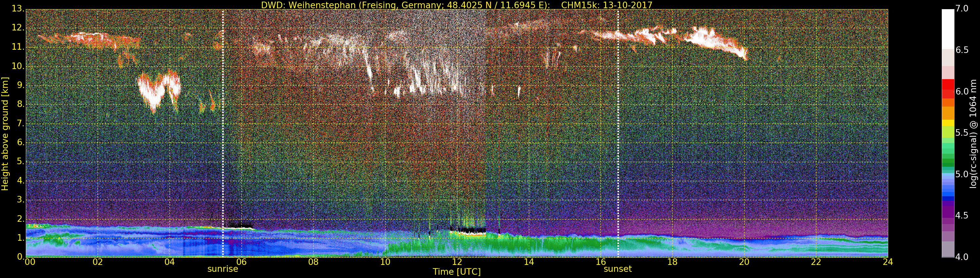Click the white dotted sunrise marker line

click(x=223, y=133)
